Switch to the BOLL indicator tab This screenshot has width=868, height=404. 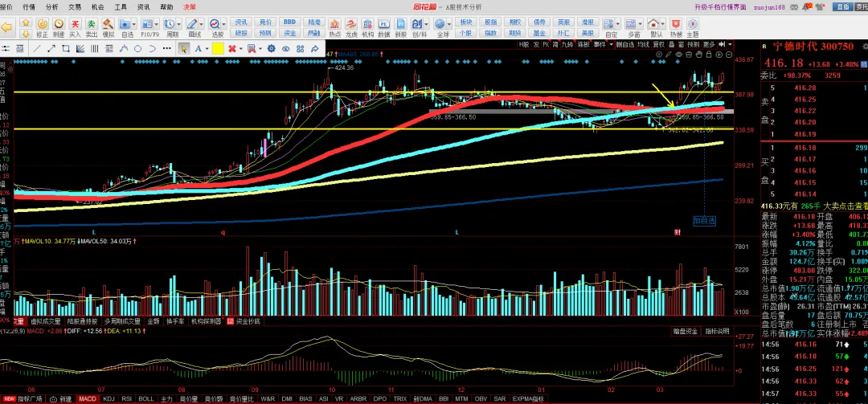[146, 398]
